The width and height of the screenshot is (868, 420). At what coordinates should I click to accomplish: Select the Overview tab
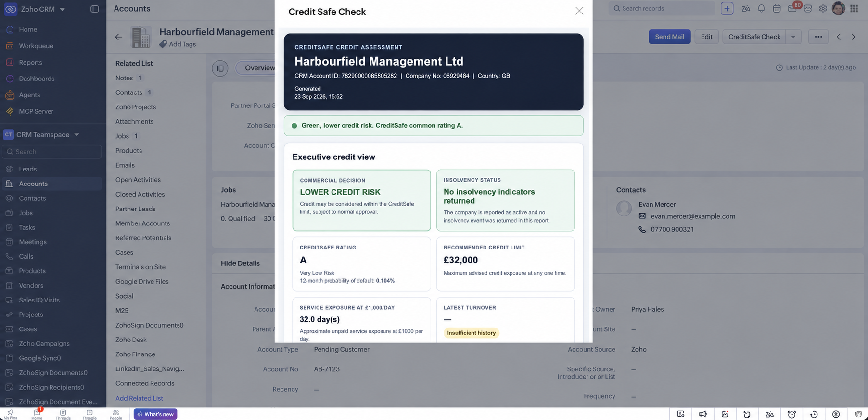coord(260,68)
